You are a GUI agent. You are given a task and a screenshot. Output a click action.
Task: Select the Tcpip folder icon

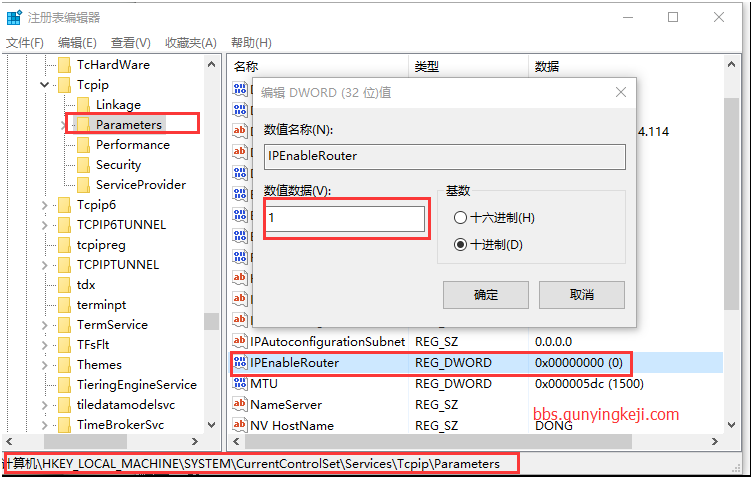pos(64,85)
